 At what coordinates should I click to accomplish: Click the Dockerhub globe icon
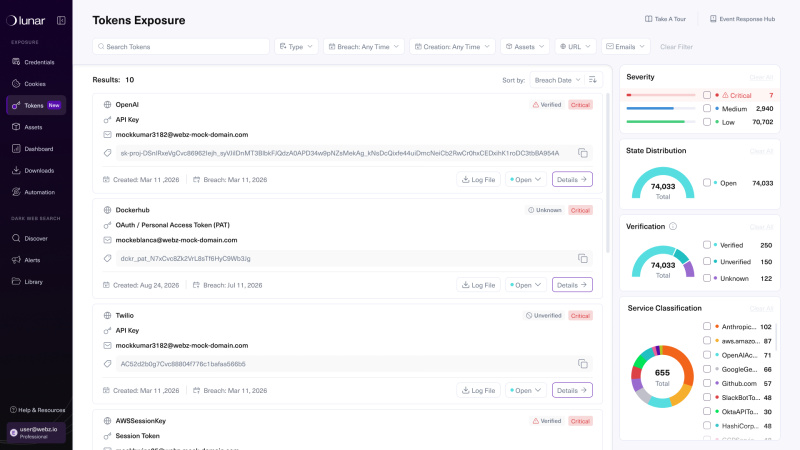point(107,210)
